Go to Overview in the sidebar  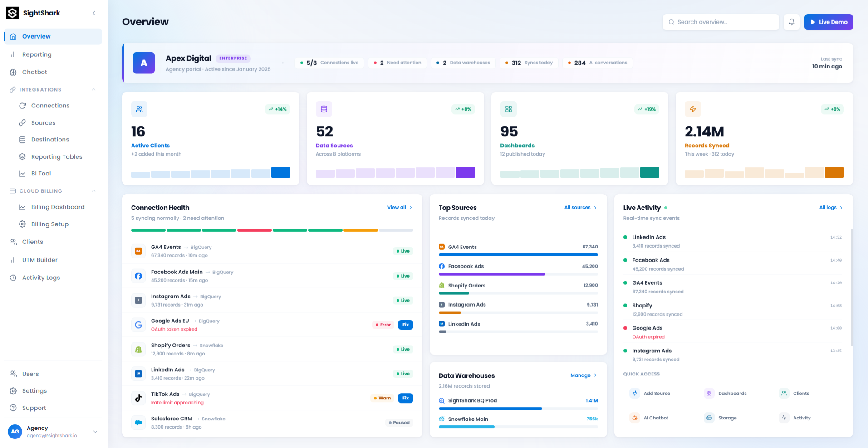point(53,36)
